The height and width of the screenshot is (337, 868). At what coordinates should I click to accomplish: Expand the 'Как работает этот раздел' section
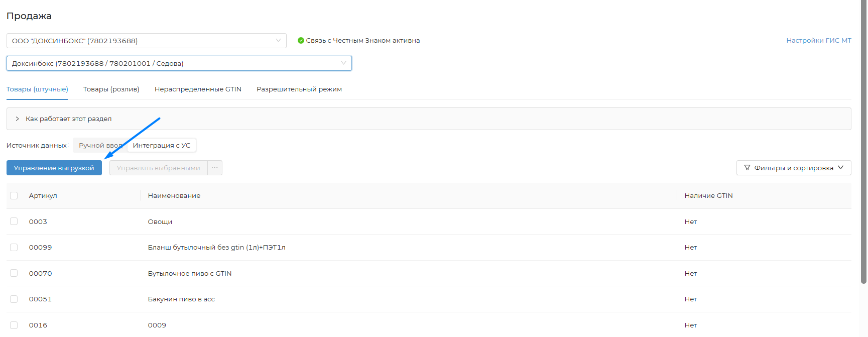[x=68, y=119]
